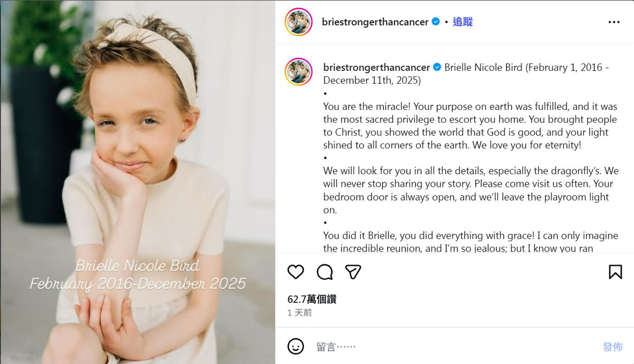
Task: Share the post using the paper plane icon
Action: point(353,272)
